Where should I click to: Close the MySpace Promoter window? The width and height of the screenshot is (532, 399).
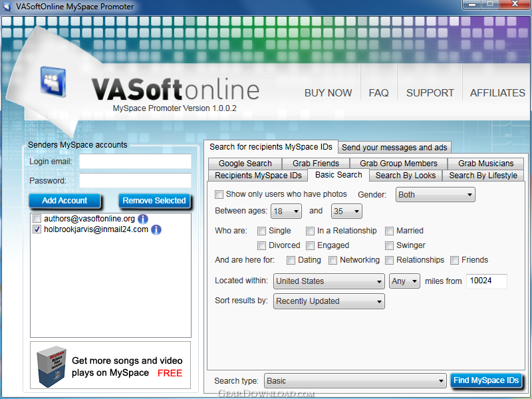tap(515, 4)
